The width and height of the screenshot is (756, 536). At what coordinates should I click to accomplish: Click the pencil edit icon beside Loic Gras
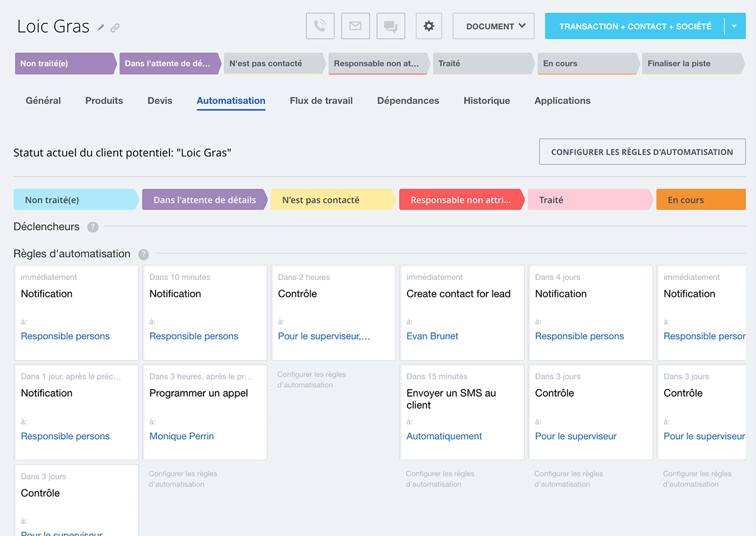point(101,28)
